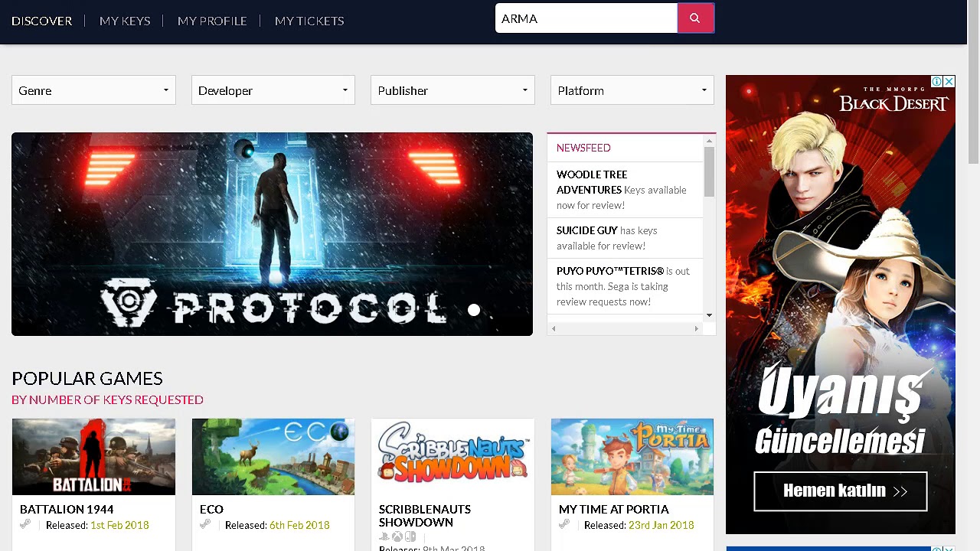The width and height of the screenshot is (980, 551).
Task: Click the magnifier search button
Action: coord(695,18)
